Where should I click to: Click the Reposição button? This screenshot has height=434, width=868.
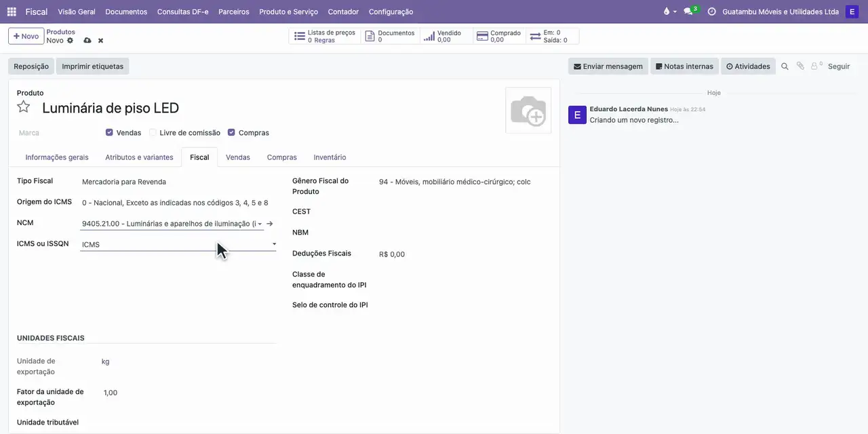coord(31,66)
